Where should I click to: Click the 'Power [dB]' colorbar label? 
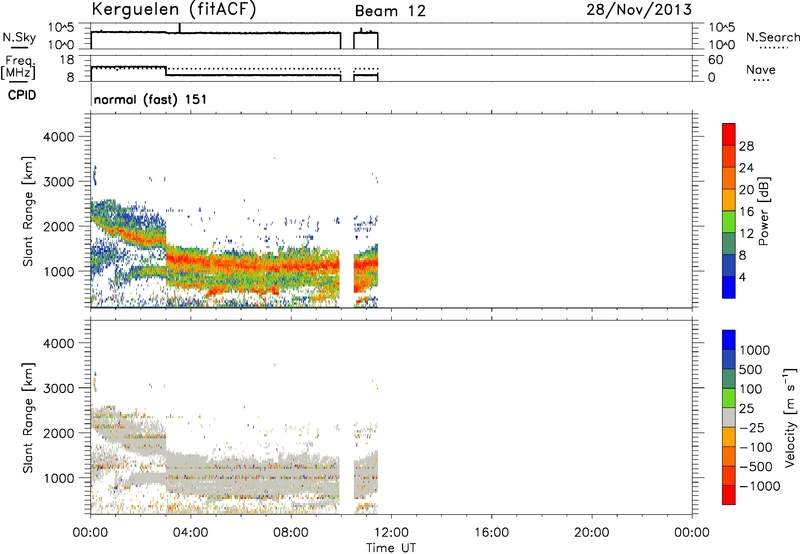pos(763,211)
